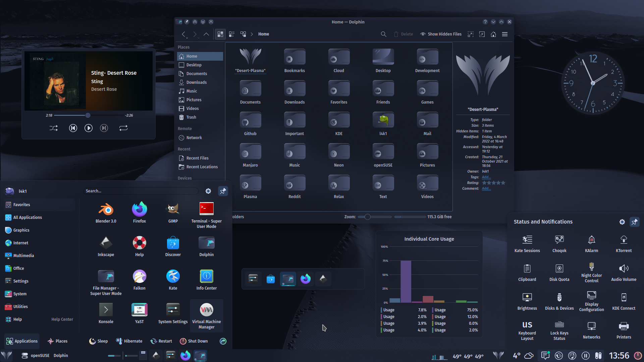
Task: Open Audio Volume applet
Action: (x=624, y=273)
